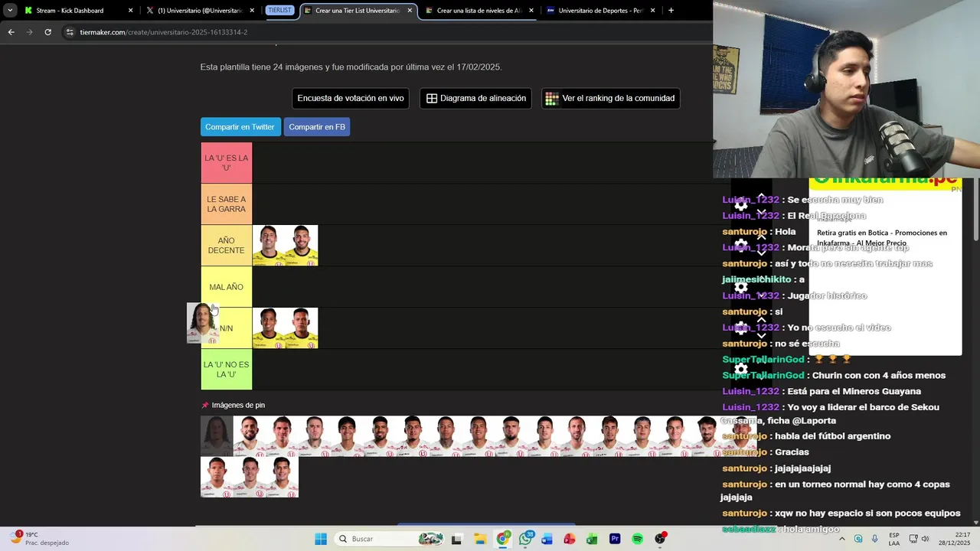980x551 pixels.
Task: Open Excel from taskbar
Action: click(x=592, y=539)
